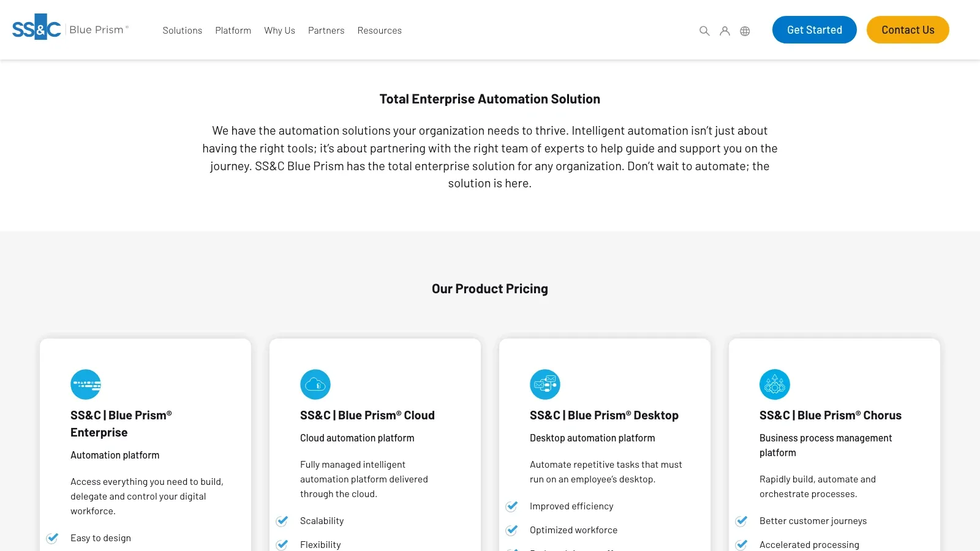Click the Desktop automation platform subtitle
The height and width of the screenshot is (551, 980).
pyautogui.click(x=592, y=438)
